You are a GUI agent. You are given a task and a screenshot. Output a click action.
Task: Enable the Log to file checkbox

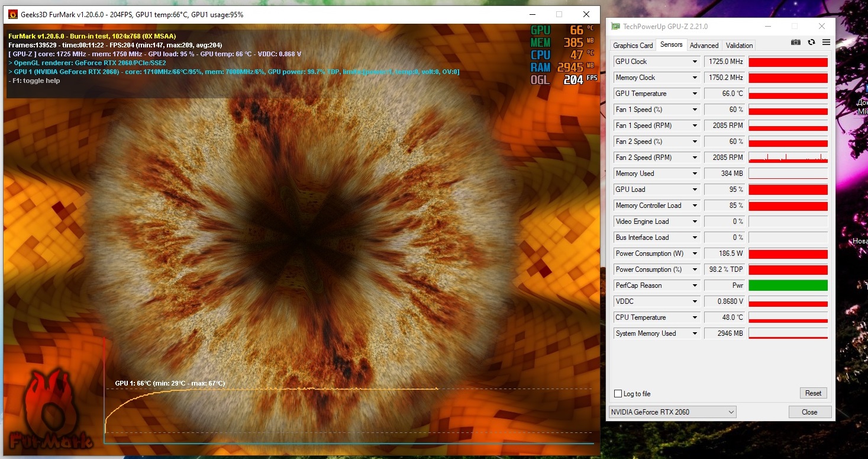click(x=618, y=394)
